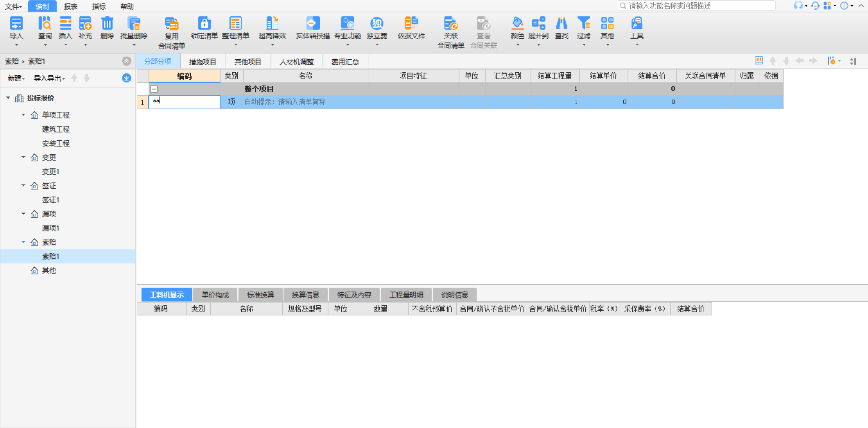This screenshot has width=868, height=428.
Task: Click the 实体转技措 icon
Action: pos(313,24)
